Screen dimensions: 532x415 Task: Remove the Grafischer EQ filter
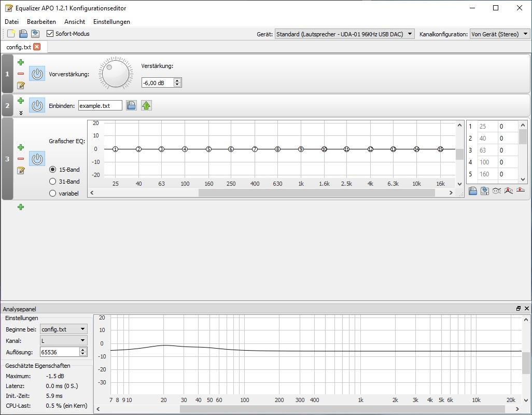point(21,159)
